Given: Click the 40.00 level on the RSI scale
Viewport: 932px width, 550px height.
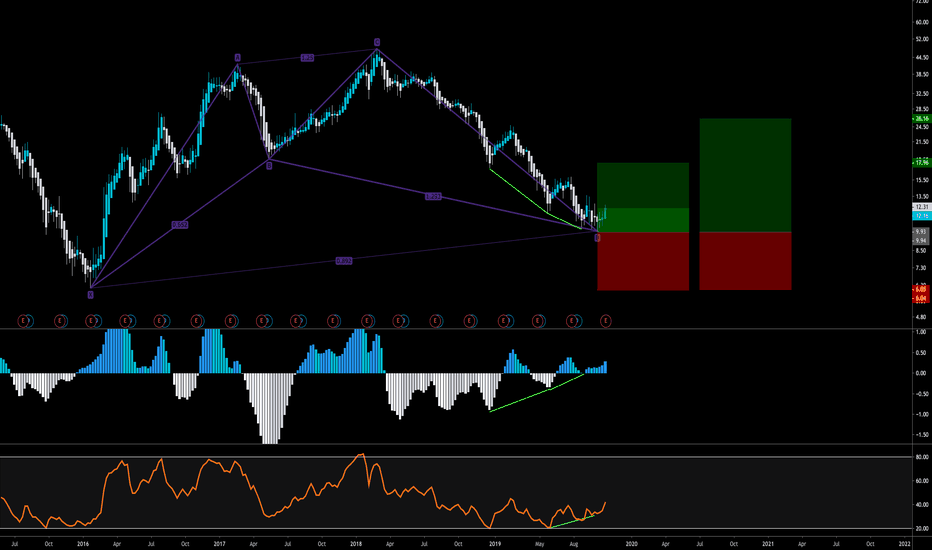Looking at the screenshot, I should [x=922, y=504].
